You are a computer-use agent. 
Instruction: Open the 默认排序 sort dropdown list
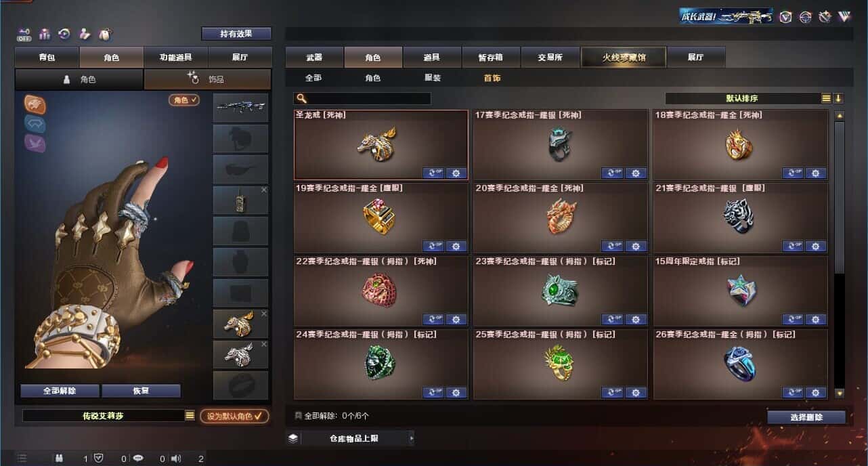pos(826,98)
